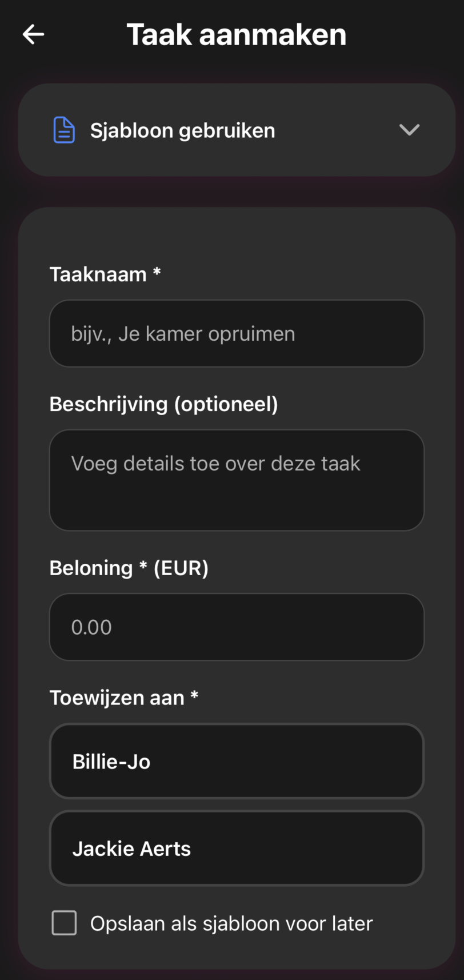This screenshot has width=464, height=980.
Task: Select the sjabloon file icon next to the label
Action: click(64, 130)
